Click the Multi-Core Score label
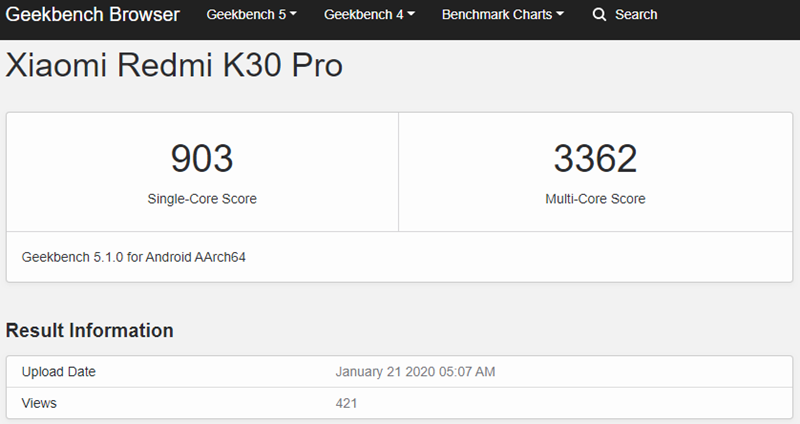The width and height of the screenshot is (800, 424). pos(595,199)
